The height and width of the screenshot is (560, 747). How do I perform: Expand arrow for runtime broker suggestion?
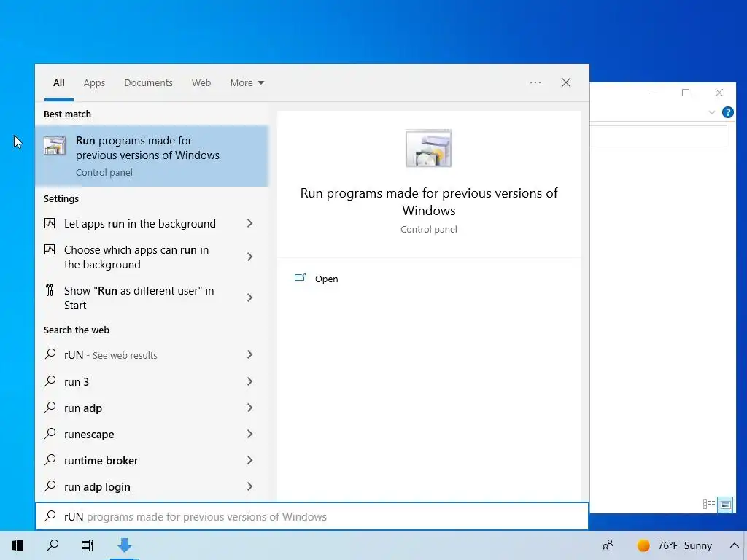(x=249, y=460)
